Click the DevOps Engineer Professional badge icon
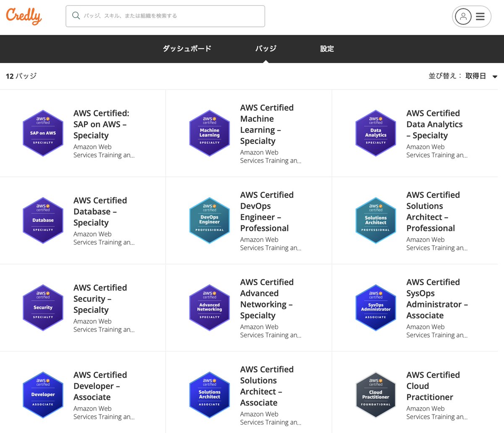The width and height of the screenshot is (504, 433). tap(210, 220)
